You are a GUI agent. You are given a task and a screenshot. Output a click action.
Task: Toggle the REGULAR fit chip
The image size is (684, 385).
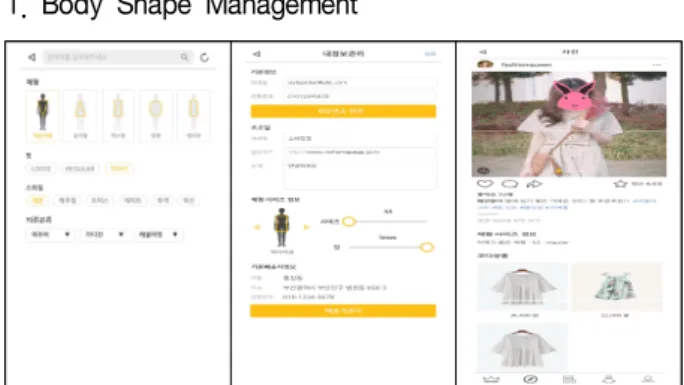click(x=80, y=168)
